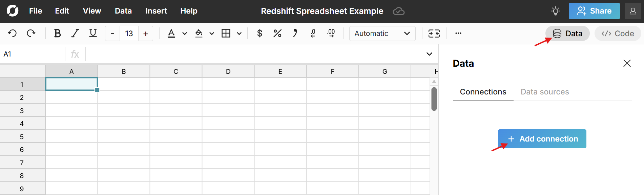Viewport: 644px width, 195px height.
Task: Toggle italic formatting
Action: click(75, 33)
